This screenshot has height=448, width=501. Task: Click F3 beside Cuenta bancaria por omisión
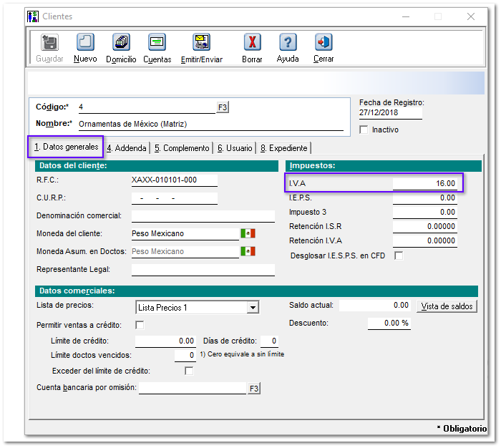pos(253,389)
